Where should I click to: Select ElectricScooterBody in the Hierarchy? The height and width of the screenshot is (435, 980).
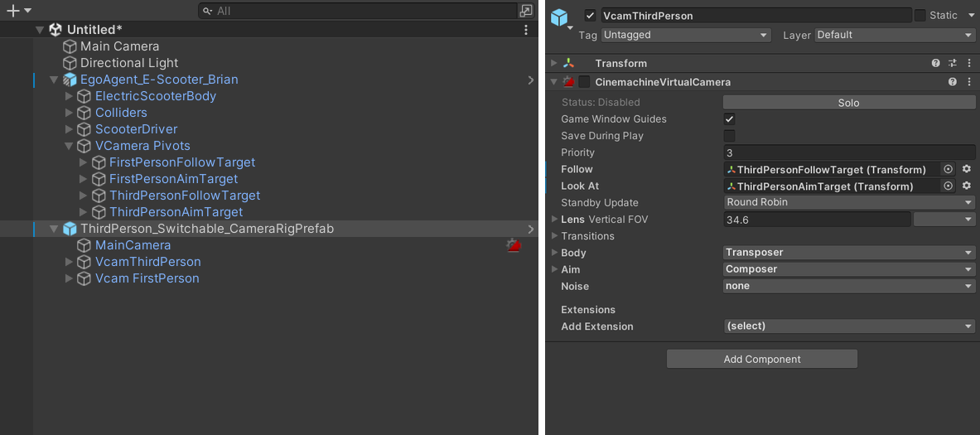(156, 96)
